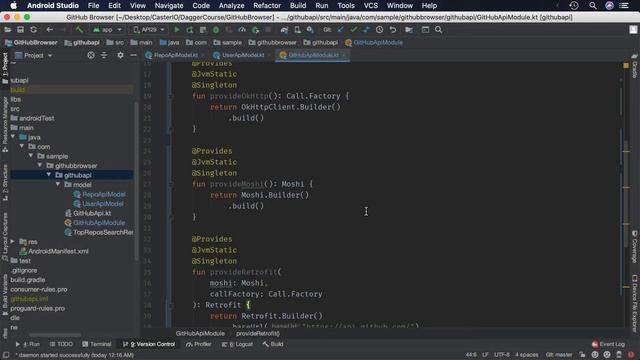Open the Version Control tool window

tap(149, 344)
